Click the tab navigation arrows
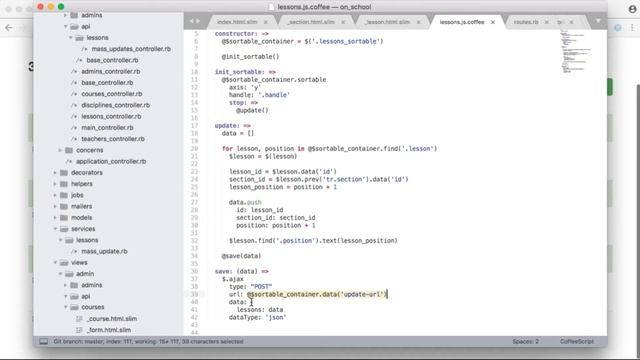This screenshot has height=360, width=640. [195, 21]
